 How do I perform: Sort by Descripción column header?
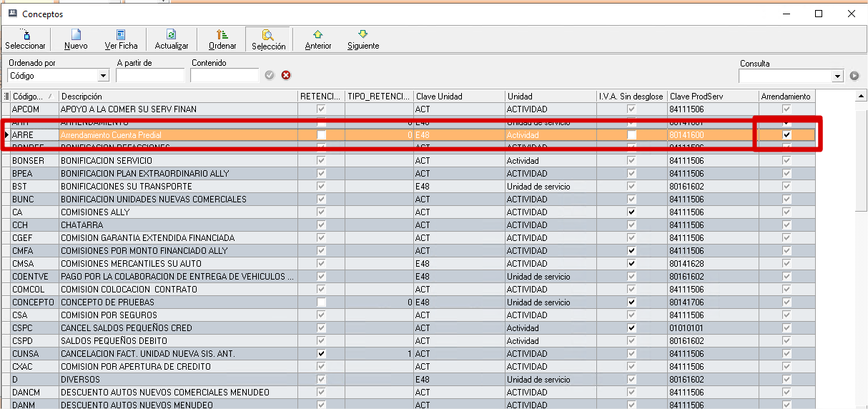click(x=178, y=96)
